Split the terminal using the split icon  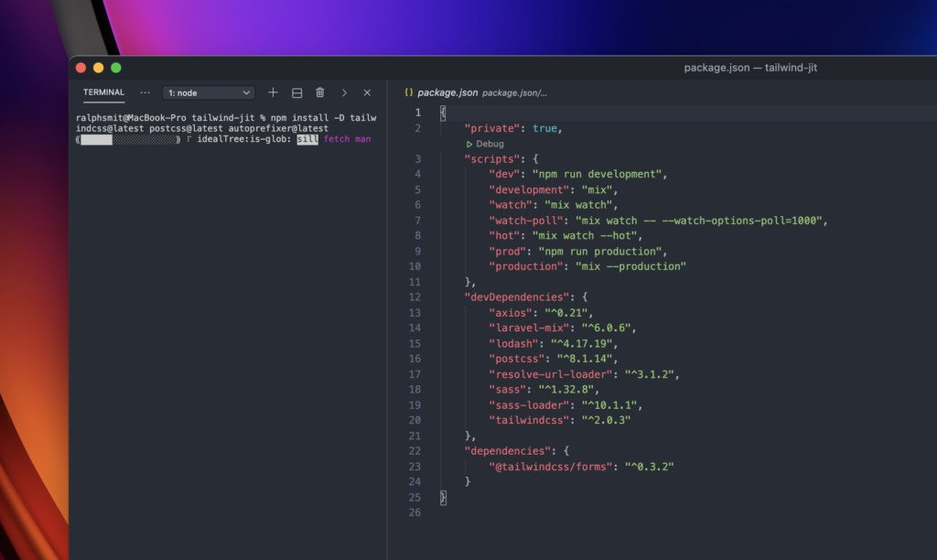click(x=296, y=92)
